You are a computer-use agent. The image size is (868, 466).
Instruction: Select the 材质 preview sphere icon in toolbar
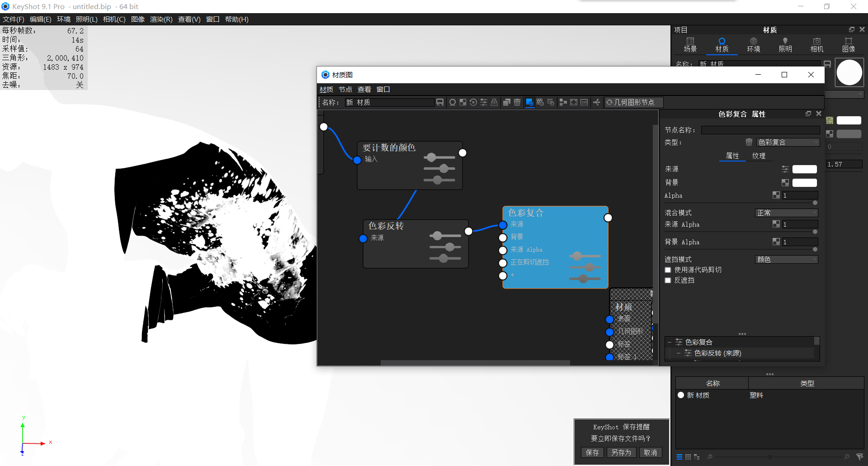click(x=453, y=102)
